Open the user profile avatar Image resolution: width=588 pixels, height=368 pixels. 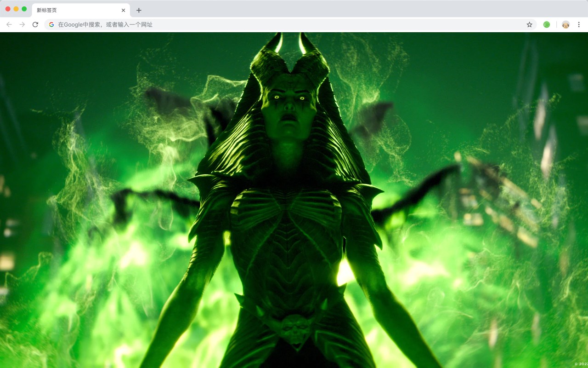(565, 24)
